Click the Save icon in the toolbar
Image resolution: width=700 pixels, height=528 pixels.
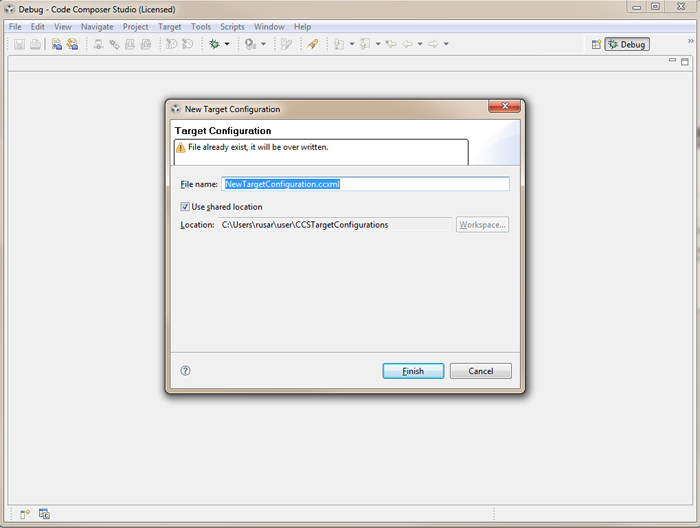(19, 44)
